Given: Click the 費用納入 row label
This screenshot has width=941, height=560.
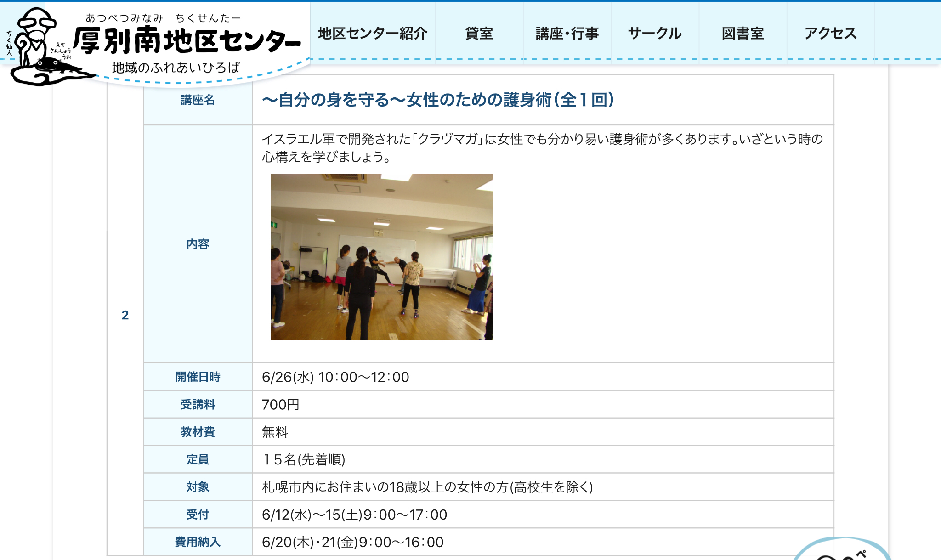Looking at the screenshot, I should click(x=198, y=542).
